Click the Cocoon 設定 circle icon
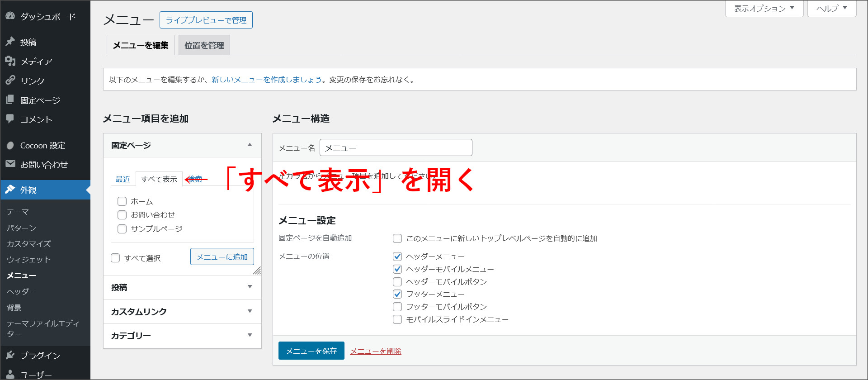The width and height of the screenshot is (868, 380). point(10,145)
